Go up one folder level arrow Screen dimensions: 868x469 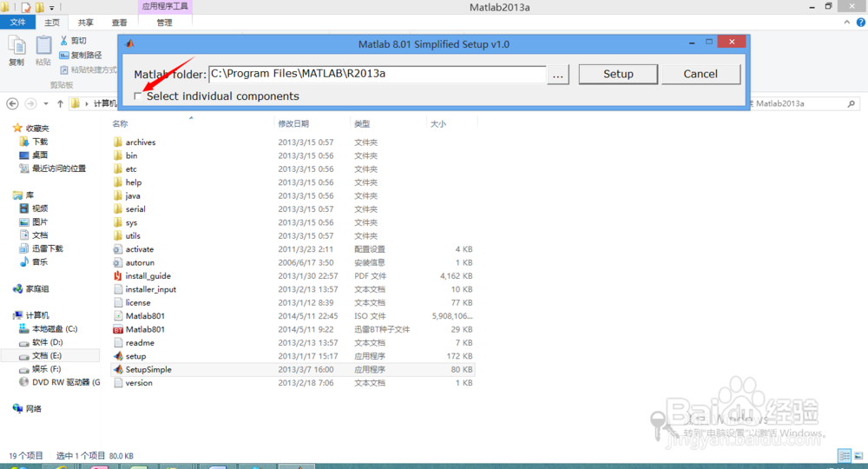click(60, 103)
